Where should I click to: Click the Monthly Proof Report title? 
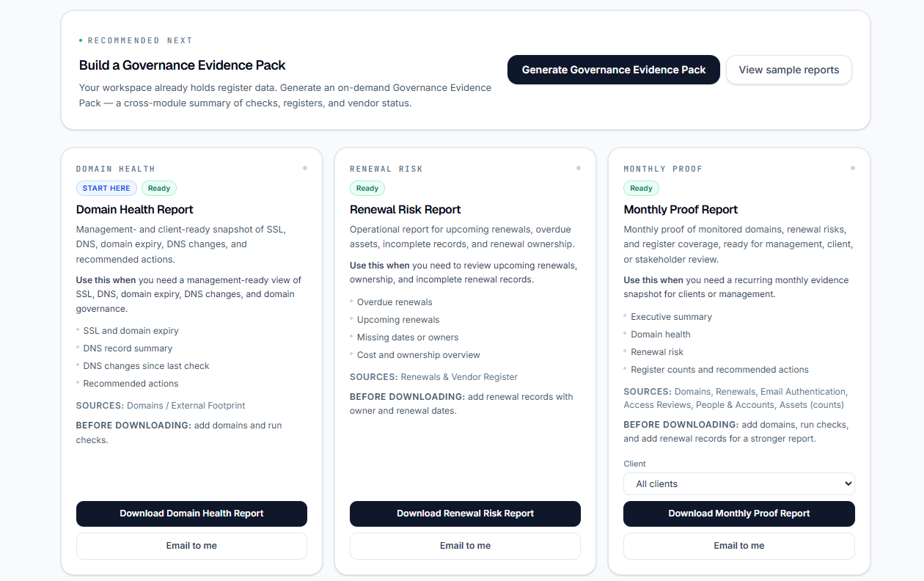[x=681, y=210]
